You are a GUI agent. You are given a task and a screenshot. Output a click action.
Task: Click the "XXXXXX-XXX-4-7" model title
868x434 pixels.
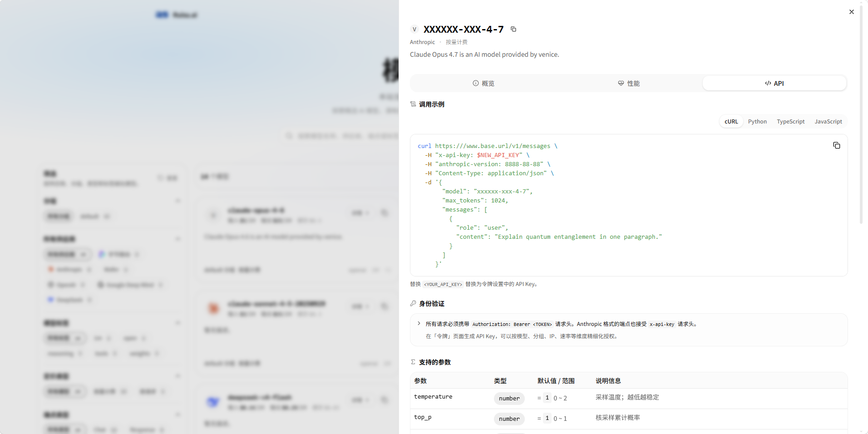click(464, 30)
